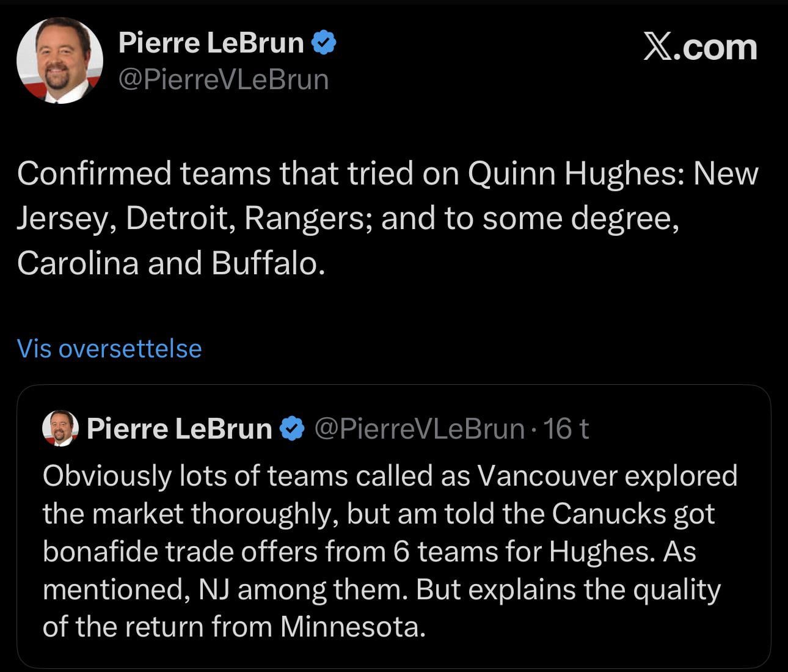Image resolution: width=788 pixels, height=672 pixels.
Task: Show translation via "Vis oversettelse"
Action: click(109, 348)
